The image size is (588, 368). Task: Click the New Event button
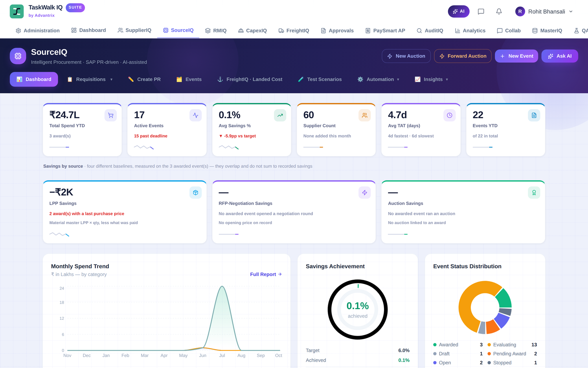(516, 56)
